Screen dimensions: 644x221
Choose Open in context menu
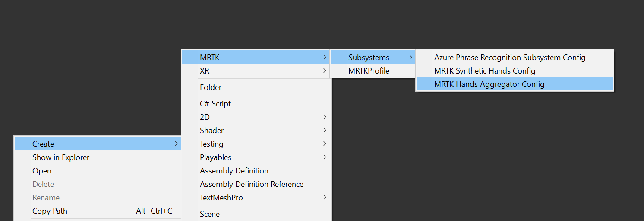(98, 170)
